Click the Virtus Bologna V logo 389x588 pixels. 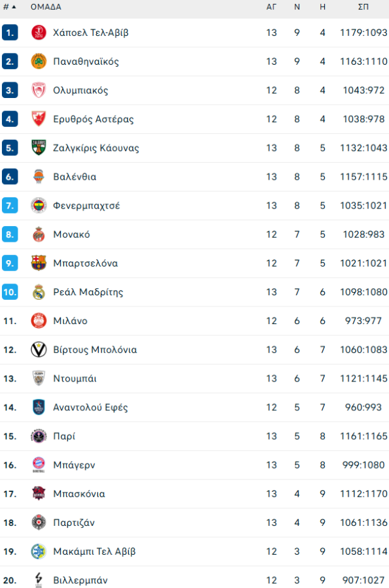[39, 350]
